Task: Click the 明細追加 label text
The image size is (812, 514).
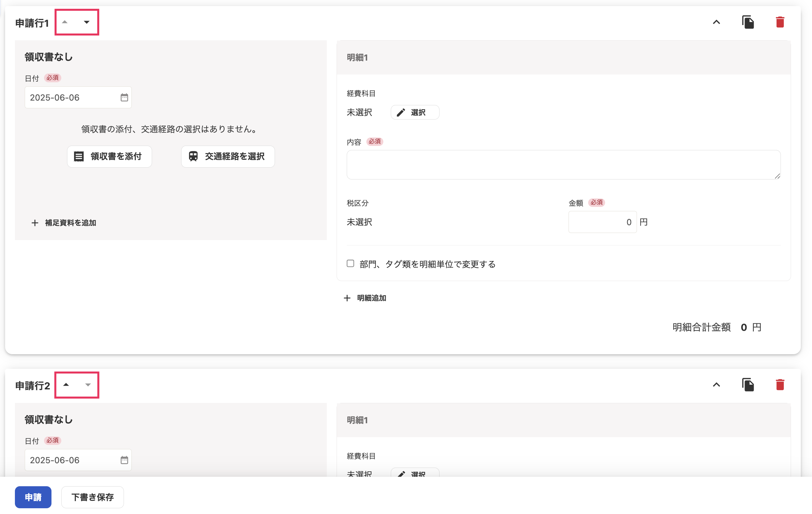Action: click(372, 298)
